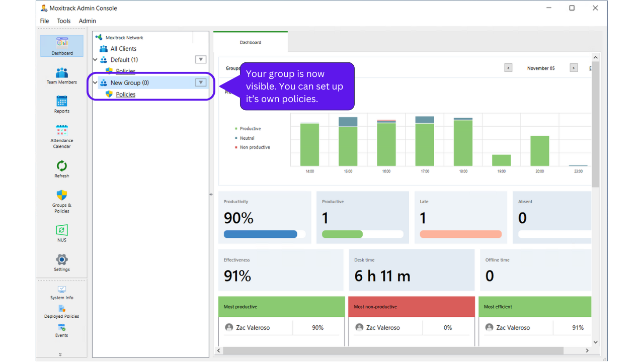
Task: Open the Settings gear icon
Action: 62,260
